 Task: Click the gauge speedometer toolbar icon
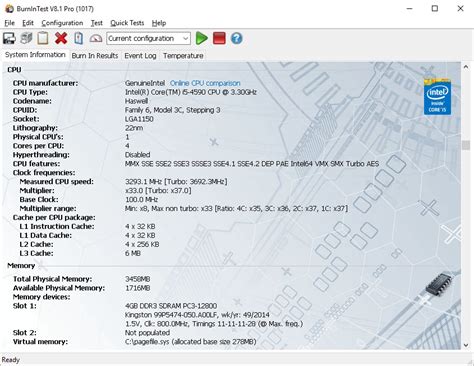pos(96,38)
